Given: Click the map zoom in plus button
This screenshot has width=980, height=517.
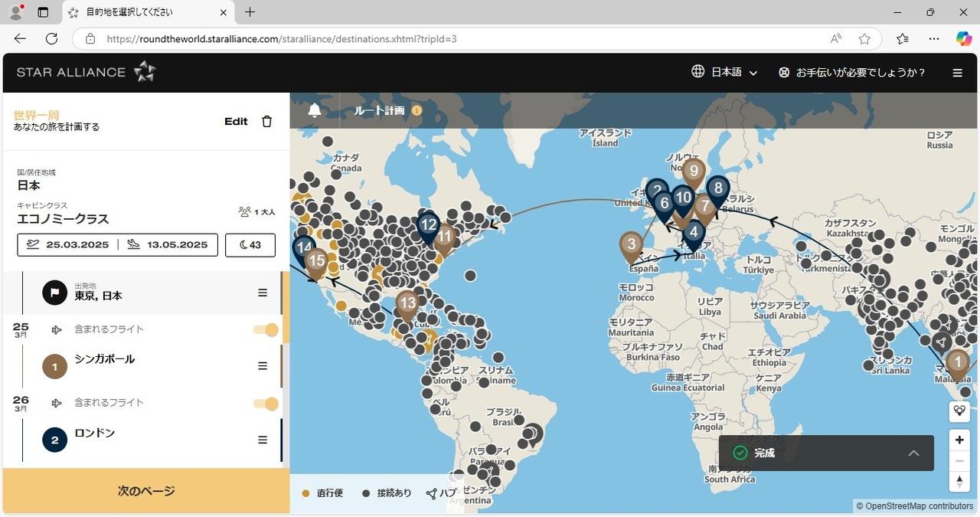Looking at the screenshot, I should click(959, 440).
